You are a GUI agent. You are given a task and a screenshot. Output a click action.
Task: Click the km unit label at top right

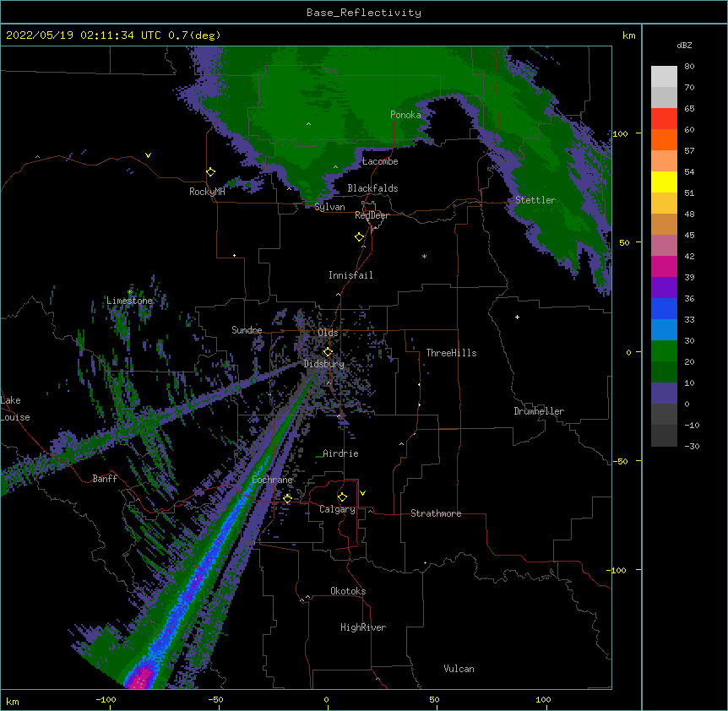coord(628,35)
